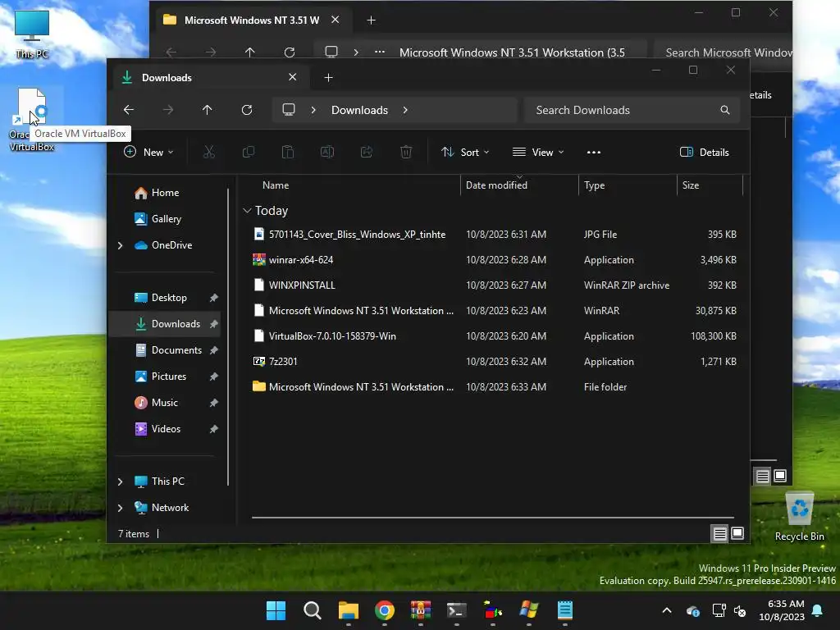Click the Delete trash icon in toolbar
This screenshot has width=840, height=630.
(x=406, y=152)
